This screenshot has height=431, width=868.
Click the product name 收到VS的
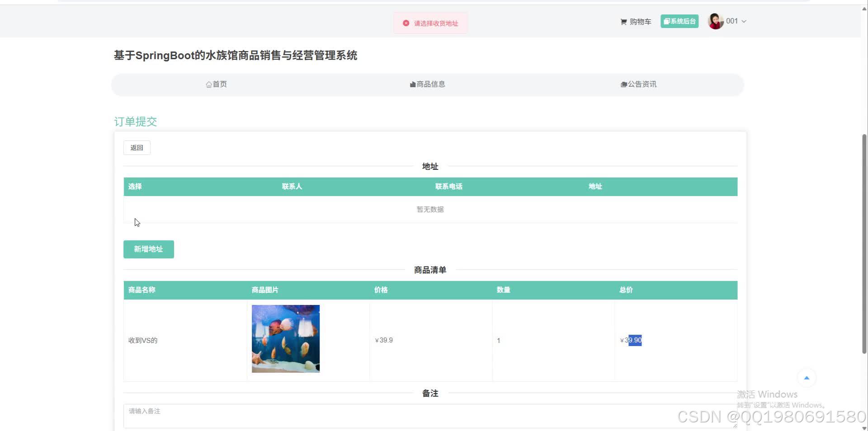coord(143,341)
